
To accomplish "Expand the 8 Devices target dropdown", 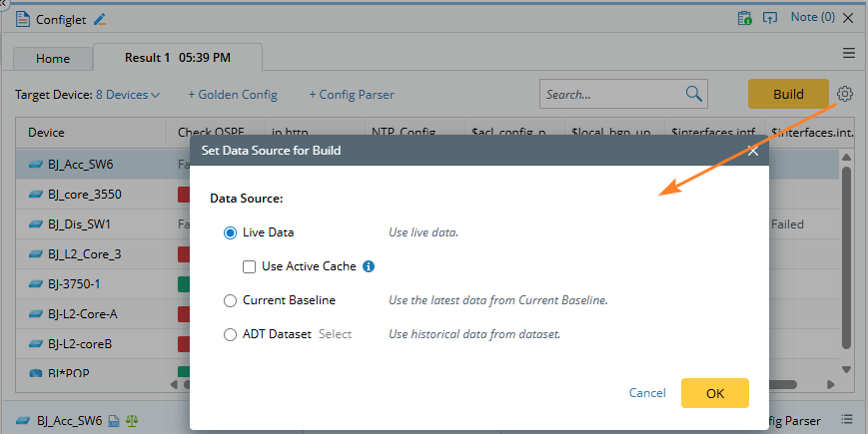I will (x=128, y=95).
